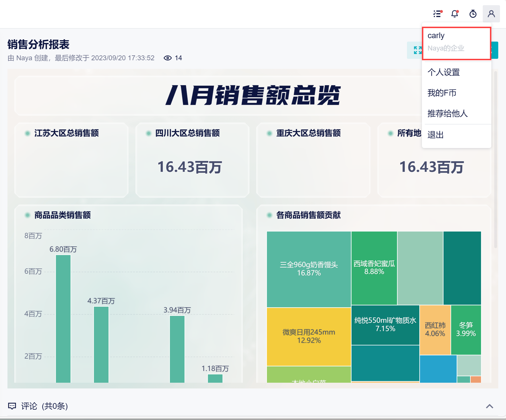The image size is (506, 420).
Task: Click the timer clock icon in the top bar
Action: click(x=473, y=13)
